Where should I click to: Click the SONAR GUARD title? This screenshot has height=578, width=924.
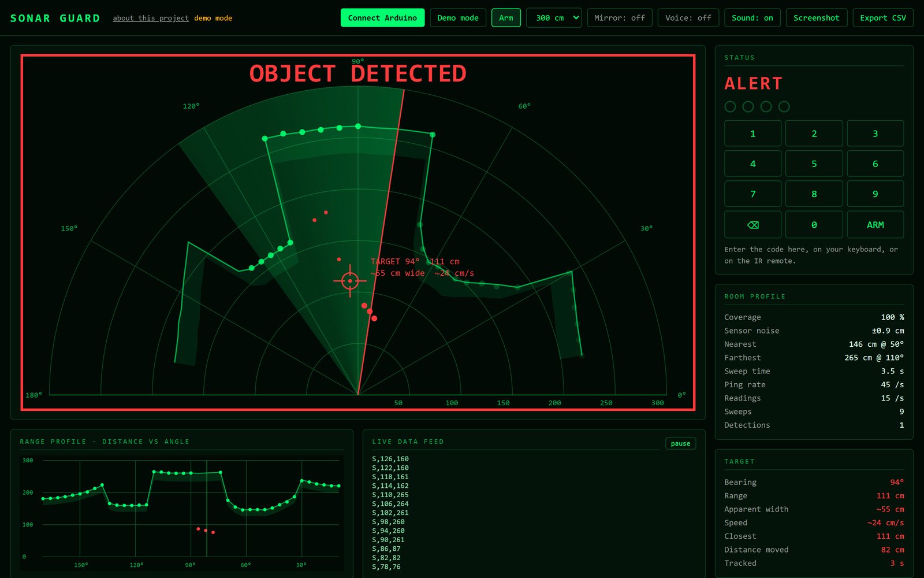point(55,18)
